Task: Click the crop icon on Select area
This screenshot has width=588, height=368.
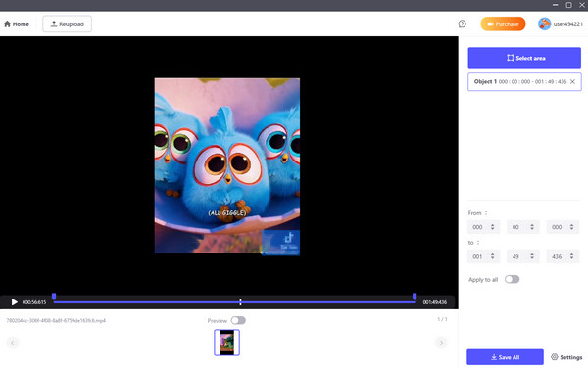Action: [510, 58]
